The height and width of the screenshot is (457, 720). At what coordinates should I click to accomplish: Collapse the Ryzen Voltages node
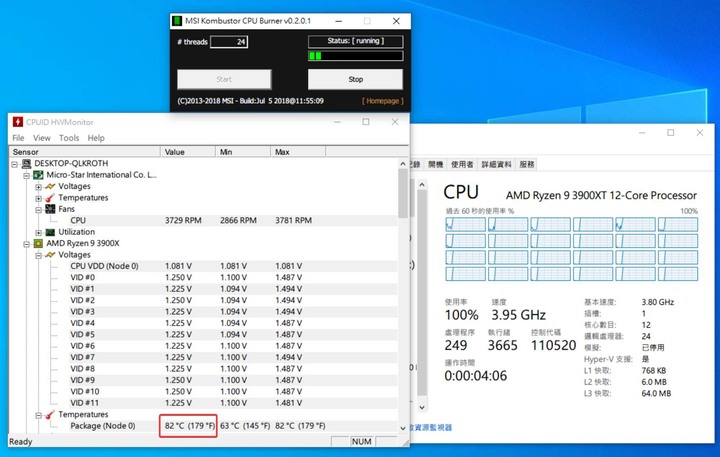click(39, 255)
